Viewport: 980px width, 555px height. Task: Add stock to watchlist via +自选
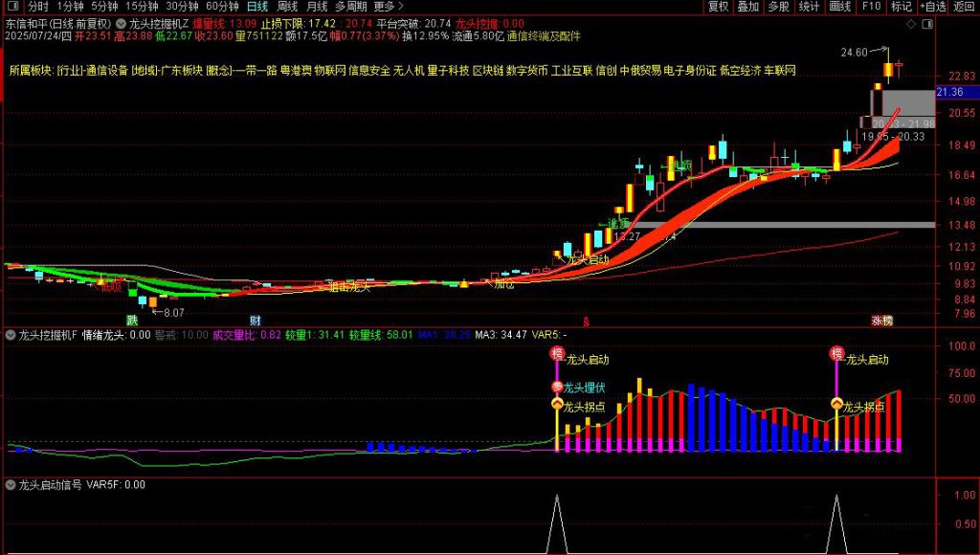[933, 7]
